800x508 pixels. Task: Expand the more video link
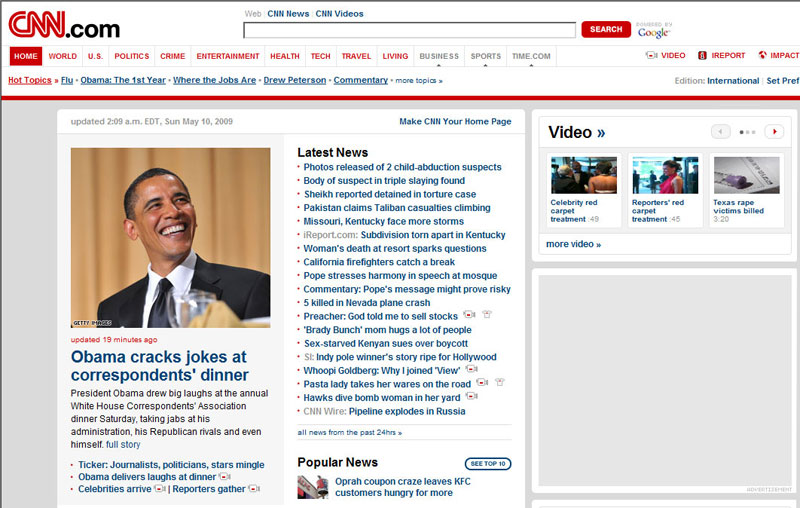click(573, 244)
